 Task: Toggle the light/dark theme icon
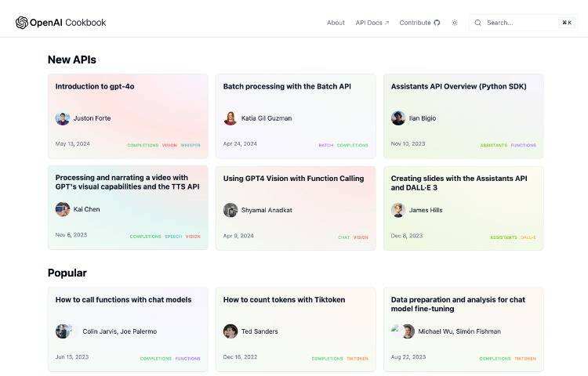tap(455, 23)
